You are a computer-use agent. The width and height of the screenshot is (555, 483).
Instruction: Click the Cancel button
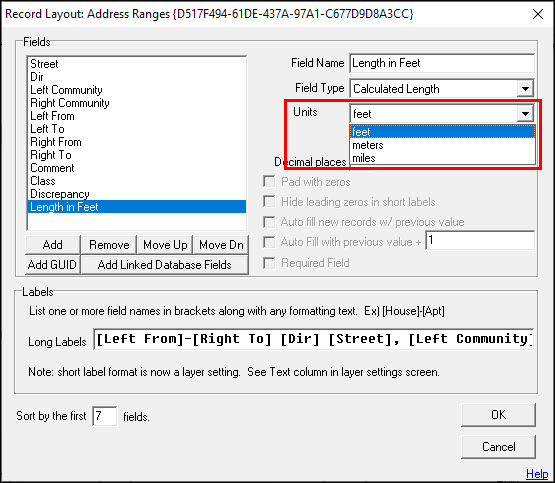tap(498, 447)
